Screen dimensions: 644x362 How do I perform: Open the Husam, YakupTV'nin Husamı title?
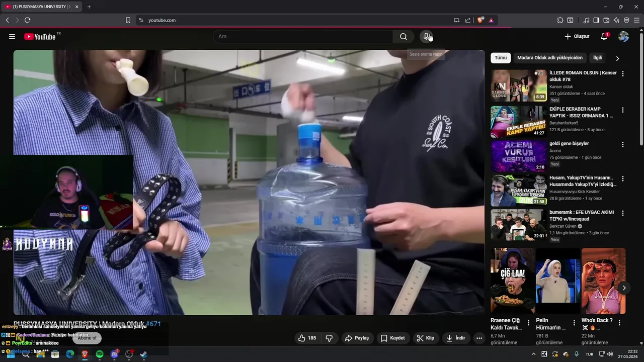click(583, 181)
